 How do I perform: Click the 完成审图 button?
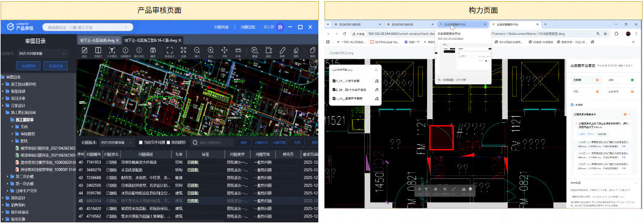tap(28, 66)
